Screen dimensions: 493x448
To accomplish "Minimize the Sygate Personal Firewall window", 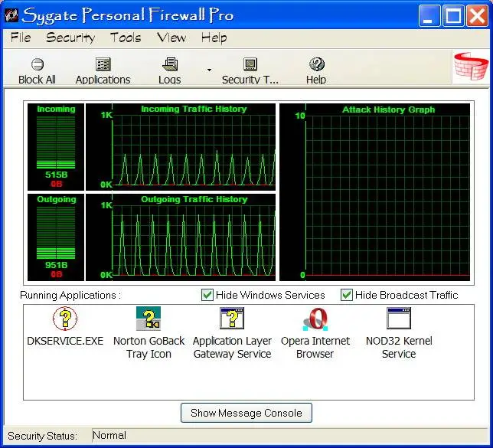I will [x=429, y=15].
